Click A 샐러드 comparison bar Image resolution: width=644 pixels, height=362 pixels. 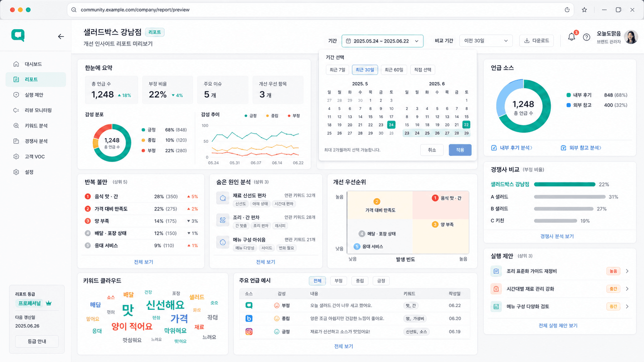570,197
